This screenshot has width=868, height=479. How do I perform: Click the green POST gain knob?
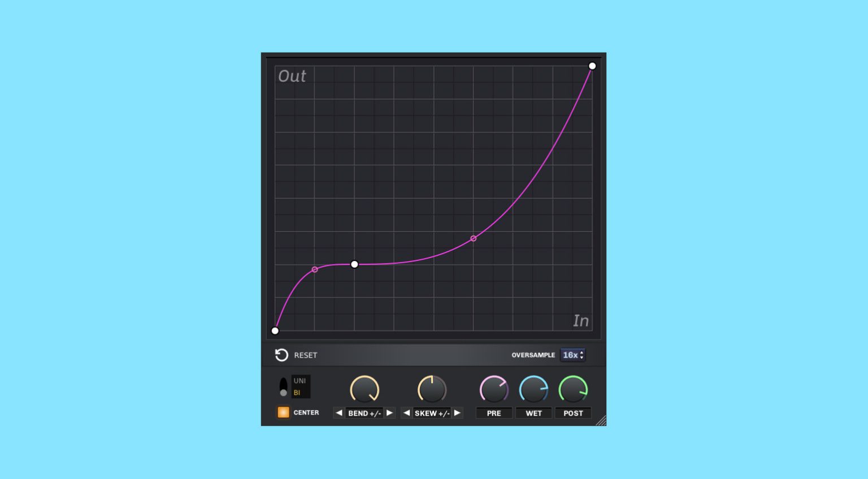[x=573, y=389]
